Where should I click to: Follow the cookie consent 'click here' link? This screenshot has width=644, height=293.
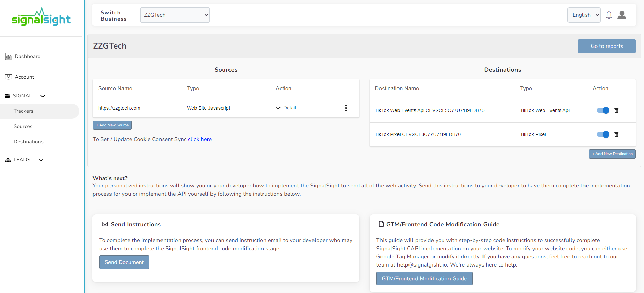(x=200, y=139)
